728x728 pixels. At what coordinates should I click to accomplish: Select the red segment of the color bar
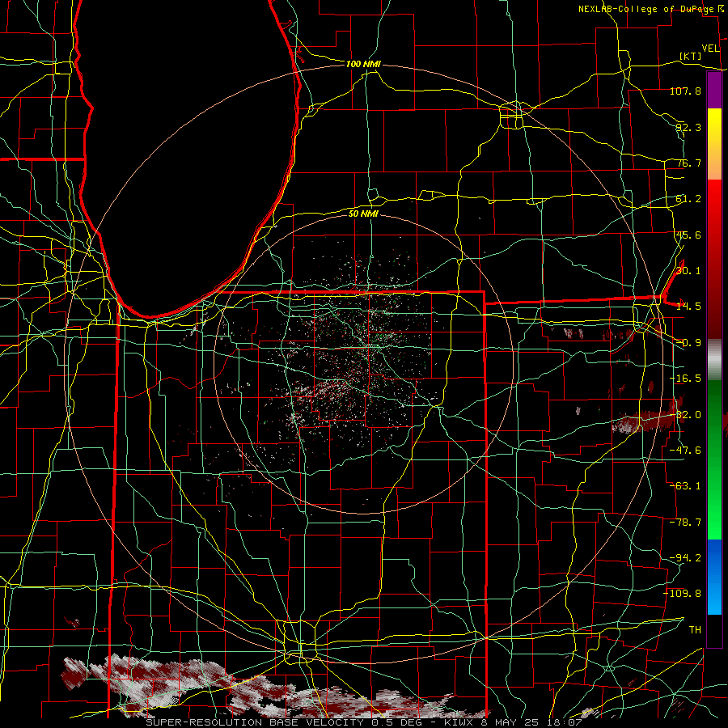click(x=714, y=260)
